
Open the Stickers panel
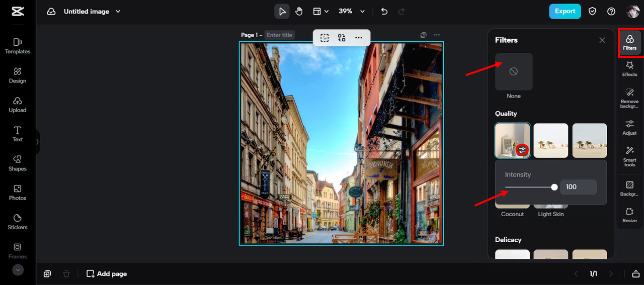tap(18, 222)
